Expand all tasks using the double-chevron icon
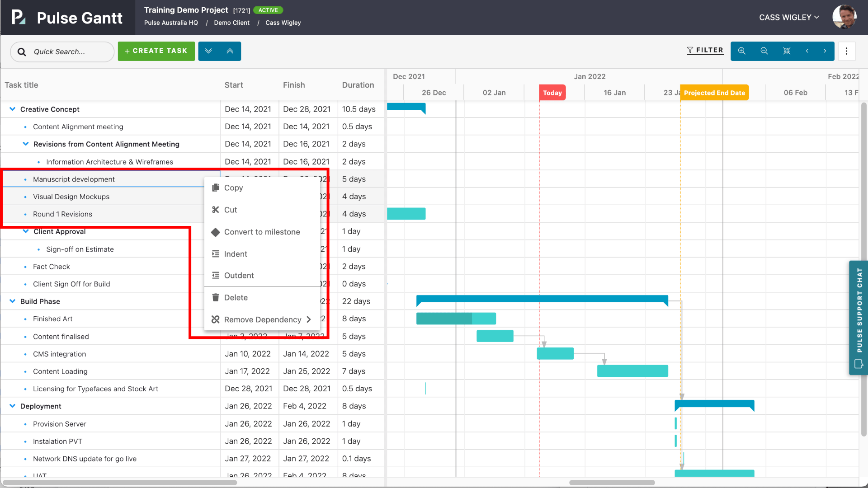 pos(209,51)
